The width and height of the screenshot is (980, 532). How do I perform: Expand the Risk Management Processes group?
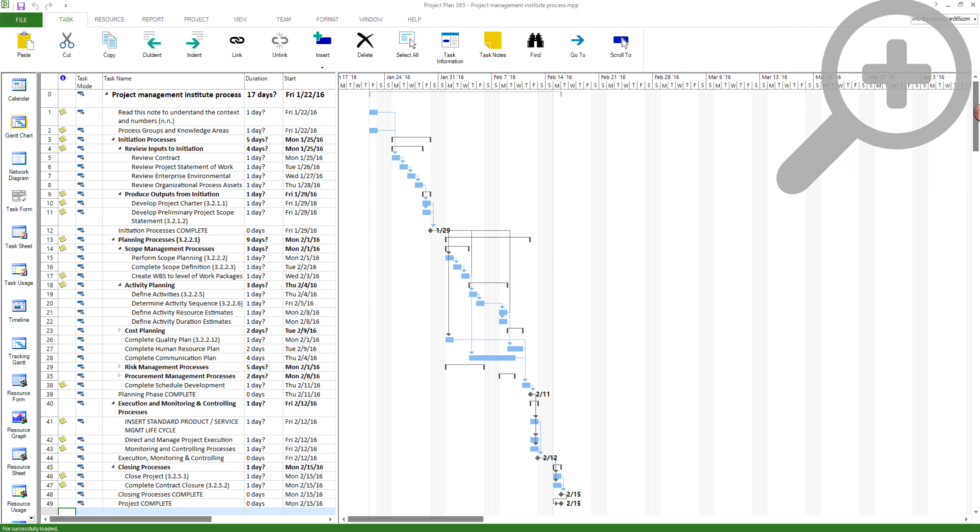[x=119, y=367]
